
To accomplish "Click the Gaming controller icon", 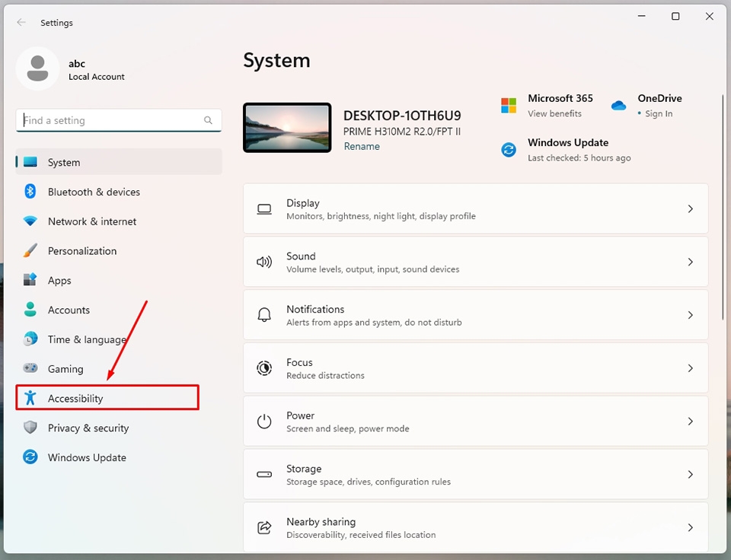I will [x=30, y=368].
